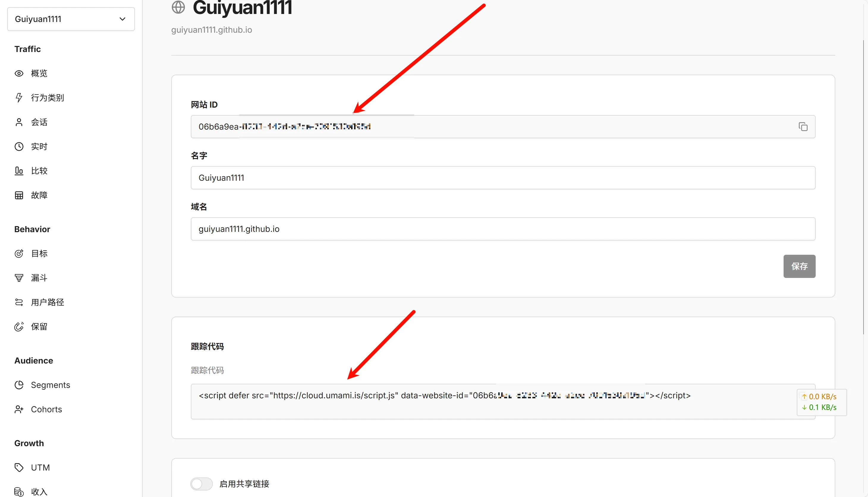
Task: Click the page's vertical scrollbar
Action: tap(864, 187)
